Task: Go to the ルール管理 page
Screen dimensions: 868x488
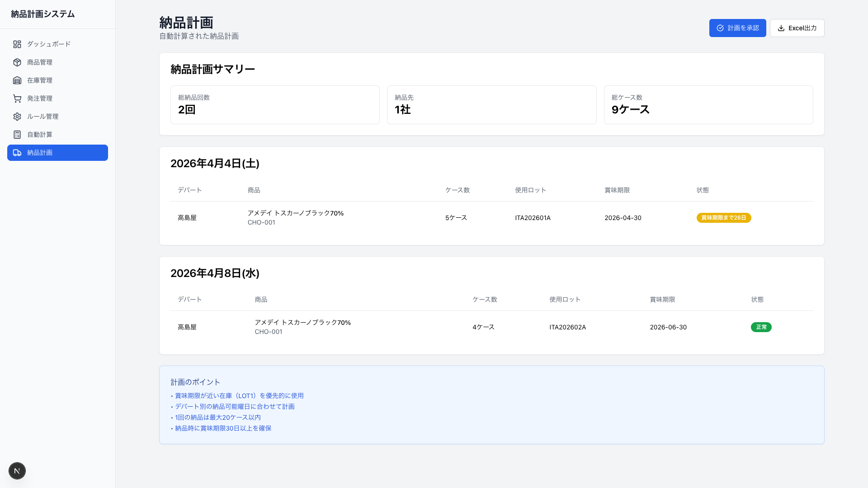Action: coord(42,116)
